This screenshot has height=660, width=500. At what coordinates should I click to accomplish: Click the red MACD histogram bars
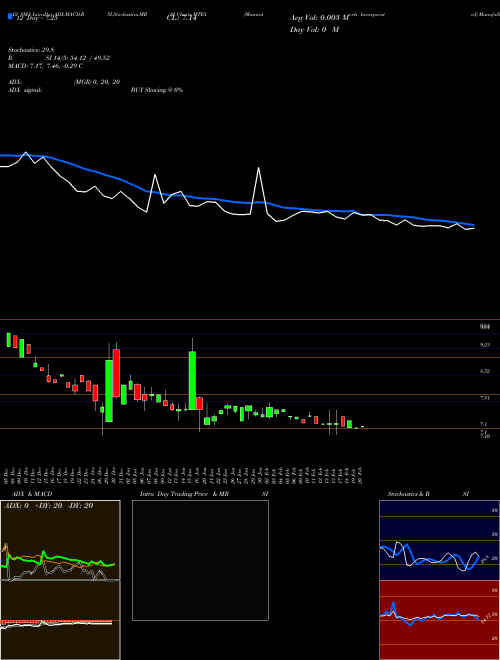[56, 621]
